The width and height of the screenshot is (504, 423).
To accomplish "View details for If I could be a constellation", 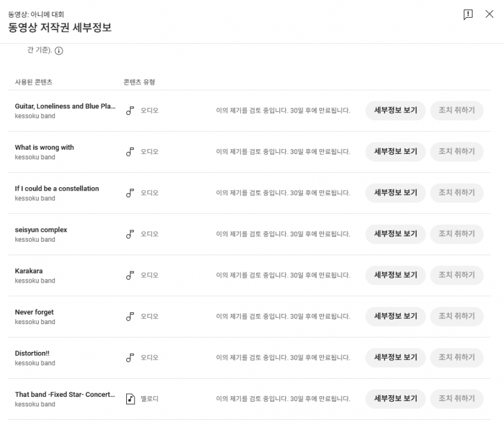I will click(395, 193).
